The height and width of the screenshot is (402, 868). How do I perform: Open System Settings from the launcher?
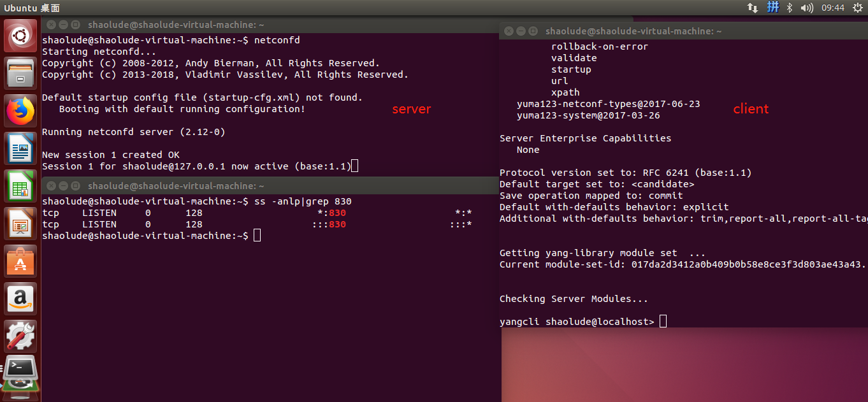20,336
